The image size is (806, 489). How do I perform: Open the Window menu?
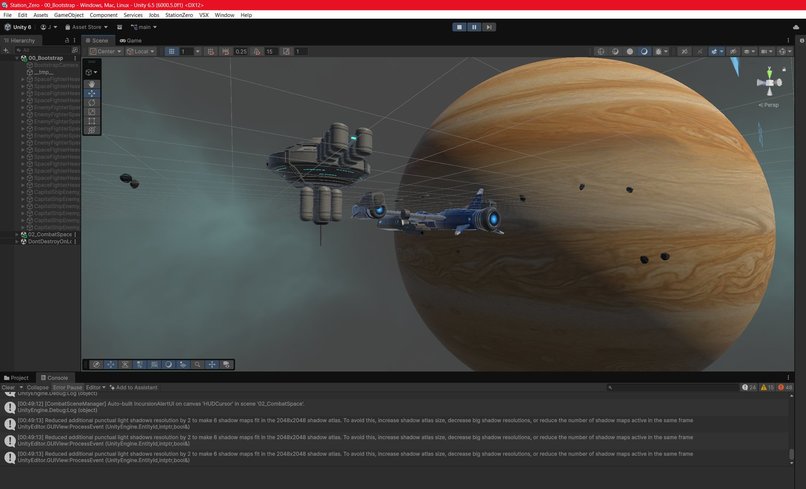225,15
